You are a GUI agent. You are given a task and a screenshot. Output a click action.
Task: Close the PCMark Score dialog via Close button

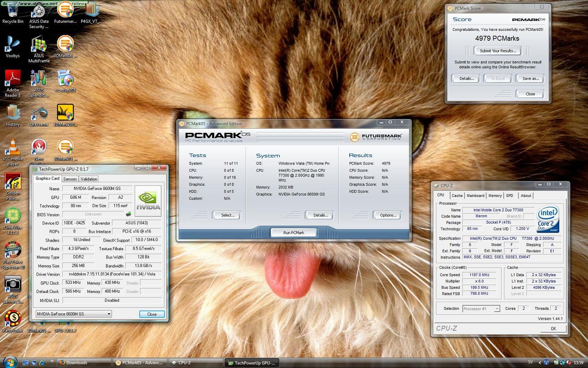530,94
